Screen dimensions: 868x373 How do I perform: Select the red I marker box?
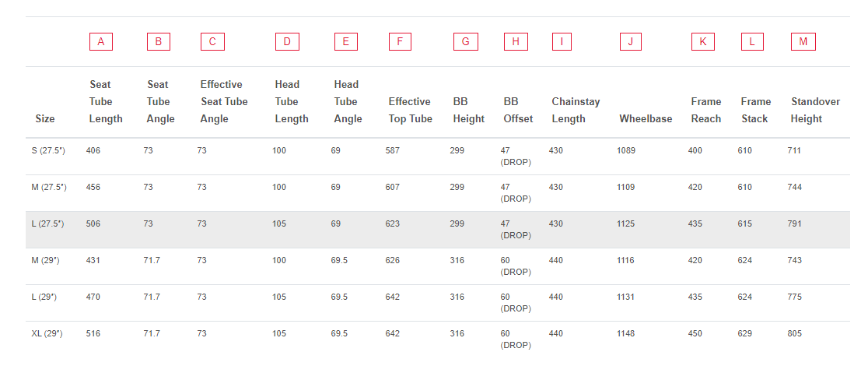(562, 42)
